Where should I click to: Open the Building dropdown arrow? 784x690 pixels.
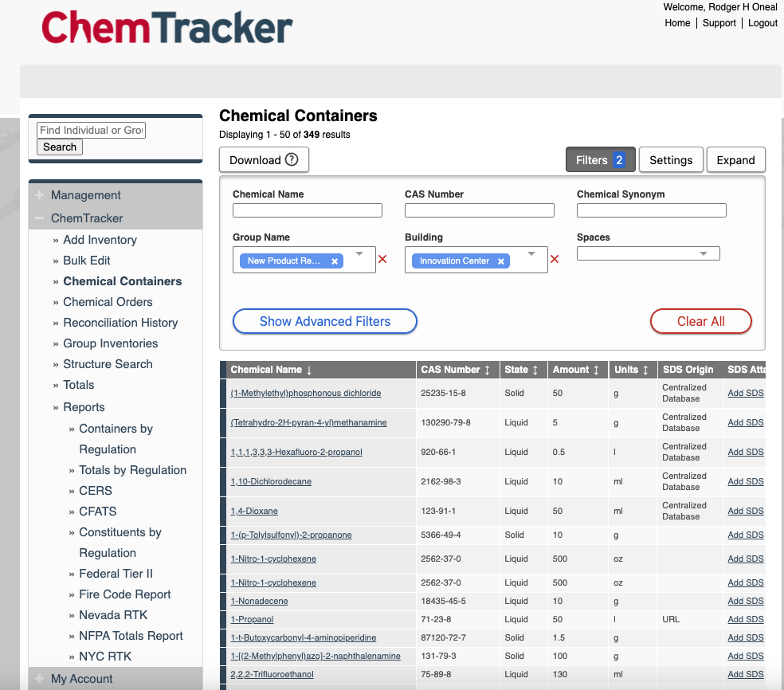point(531,255)
